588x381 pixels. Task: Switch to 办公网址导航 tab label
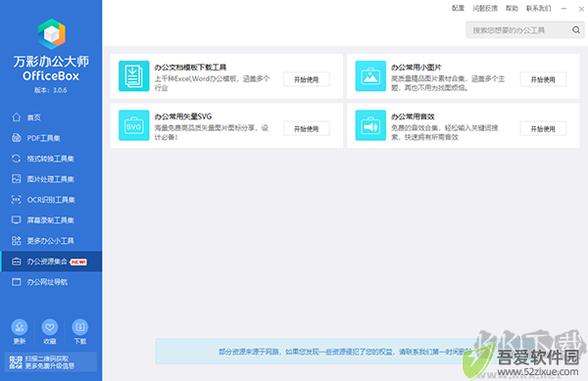(x=47, y=282)
